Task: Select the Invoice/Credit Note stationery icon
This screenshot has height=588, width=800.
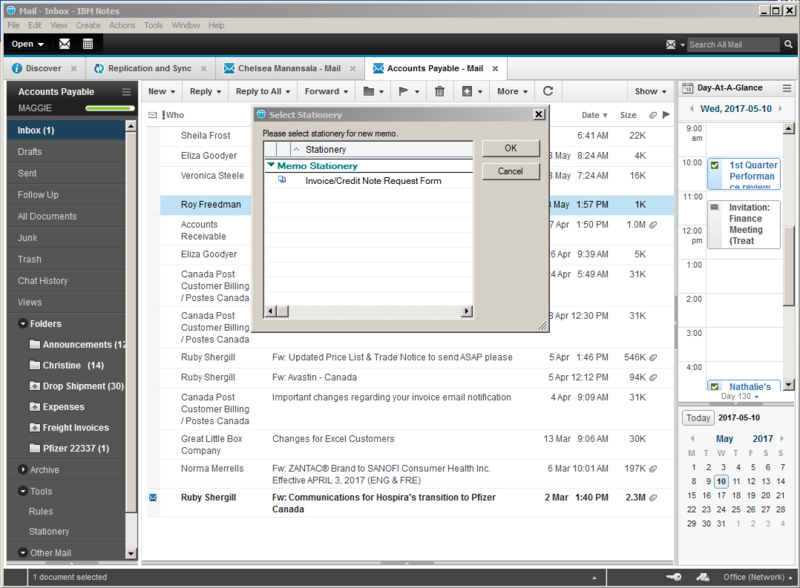Action: click(x=282, y=180)
